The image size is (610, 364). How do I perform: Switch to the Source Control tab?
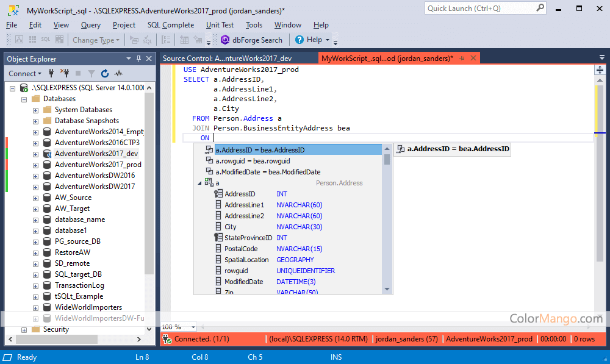[x=227, y=59]
